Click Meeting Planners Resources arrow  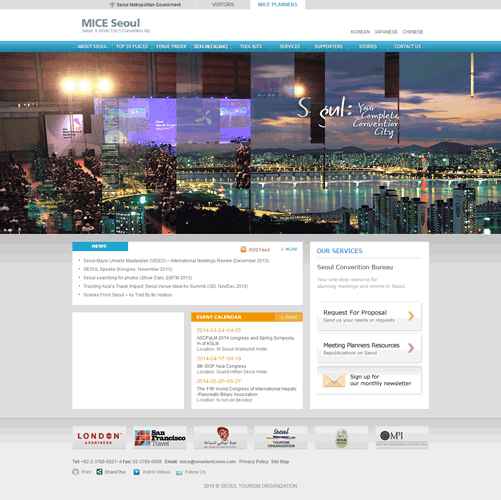click(411, 348)
